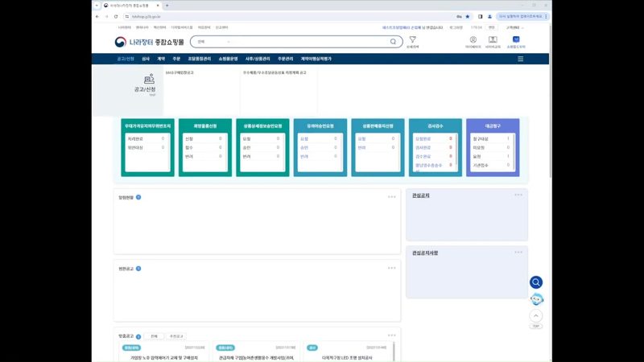The height and width of the screenshot is (362, 644).
Task: Go back with browser back arrow
Action: (97, 16)
